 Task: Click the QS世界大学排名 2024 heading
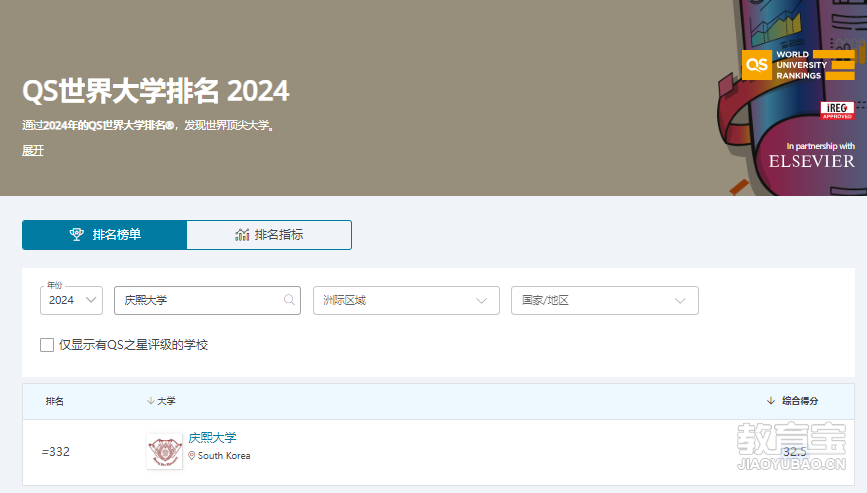[x=155, y=91]
